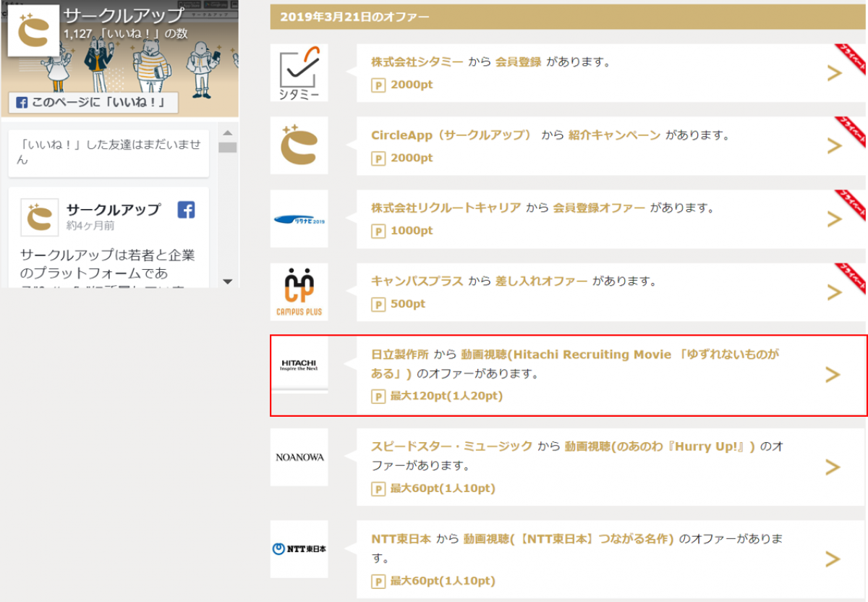Image resolution: width=868 pixels, height=602 pixels.
Task: Open スピードスター・ミュージック link
Action: [x=451, y=446]
